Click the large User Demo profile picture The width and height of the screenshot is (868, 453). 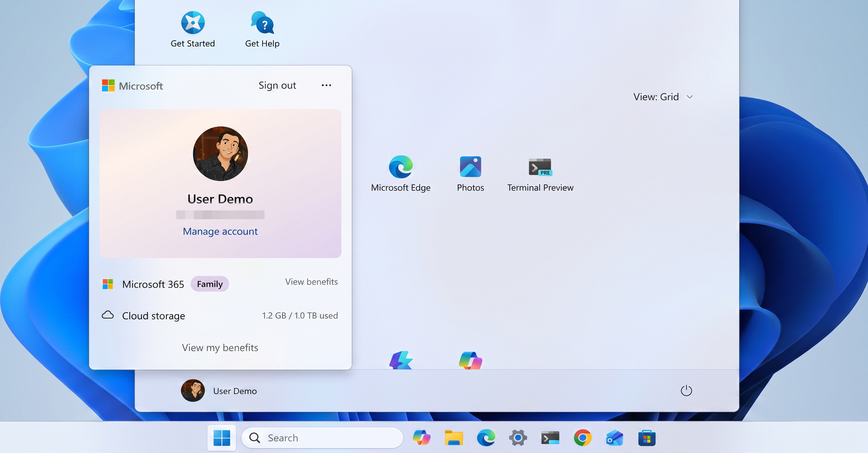(x=220, y=153)
